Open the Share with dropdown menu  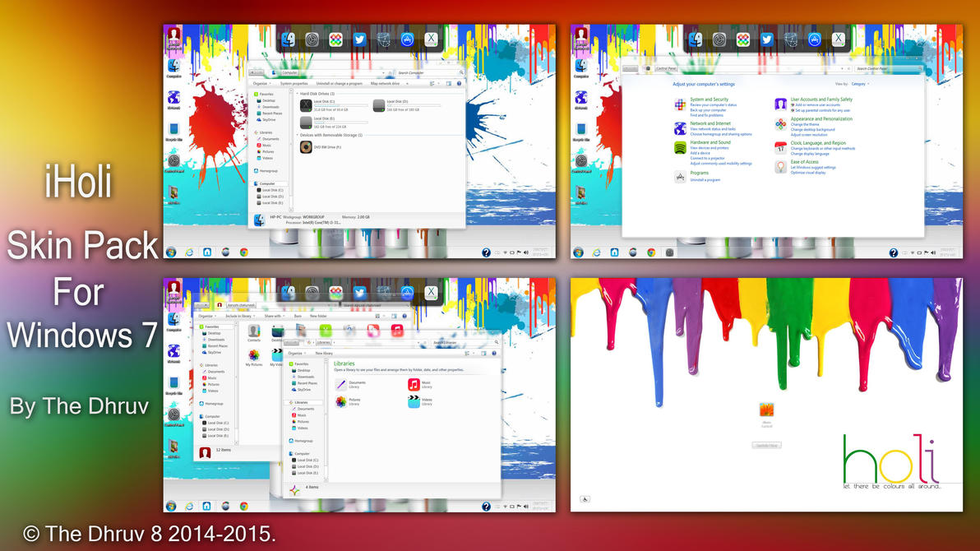pyautogui.click(x=274, y=316)
